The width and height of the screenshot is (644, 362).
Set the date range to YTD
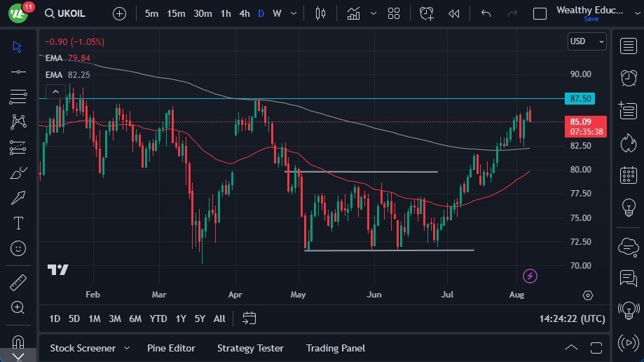click(x=158, y=319)
